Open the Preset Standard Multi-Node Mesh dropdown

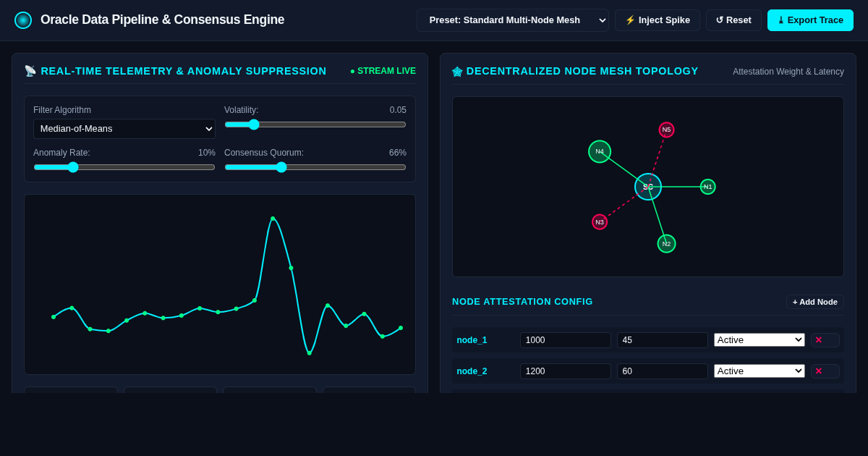click(x=513, y=20)
